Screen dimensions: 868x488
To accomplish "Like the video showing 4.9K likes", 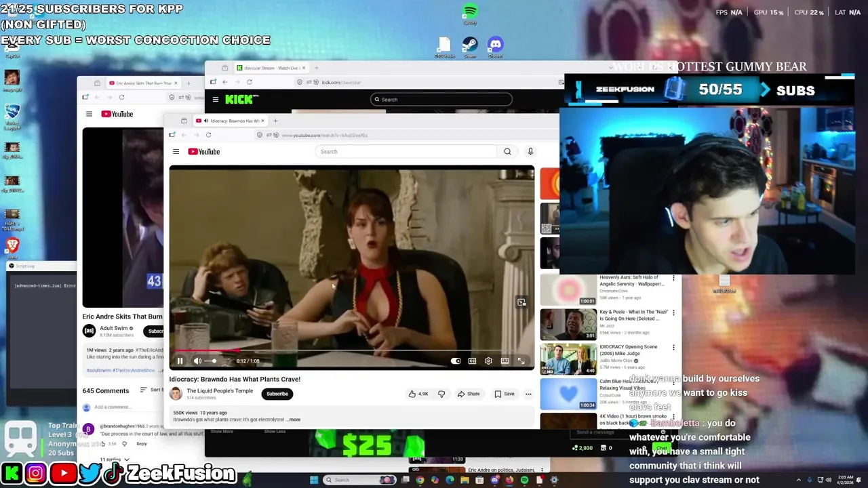I will (418, 394).
